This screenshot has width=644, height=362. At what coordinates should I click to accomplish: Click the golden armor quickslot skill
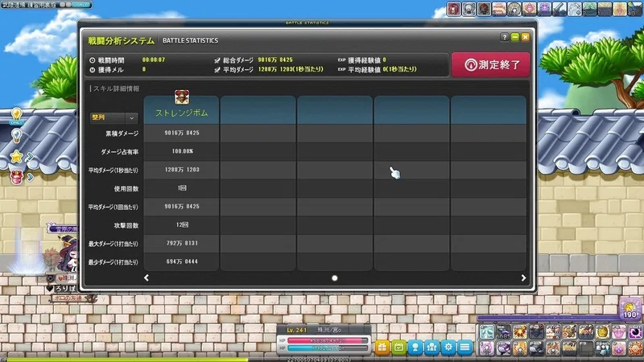pos(602,331)
